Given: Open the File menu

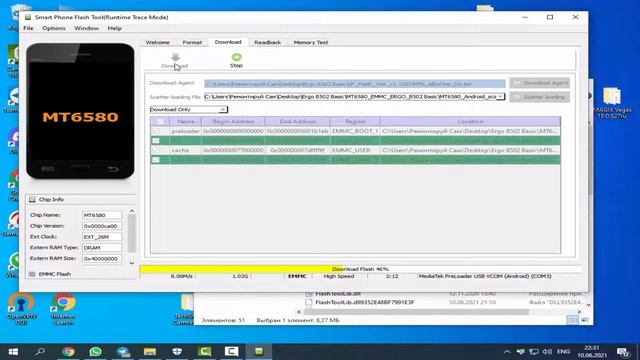Looking at the screenshot, I should [x=28, y=28].
